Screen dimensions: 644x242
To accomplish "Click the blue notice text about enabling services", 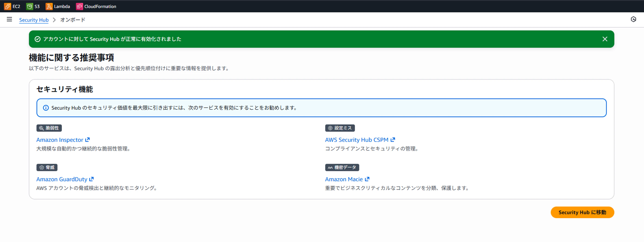I will click(x=175, y=108).
